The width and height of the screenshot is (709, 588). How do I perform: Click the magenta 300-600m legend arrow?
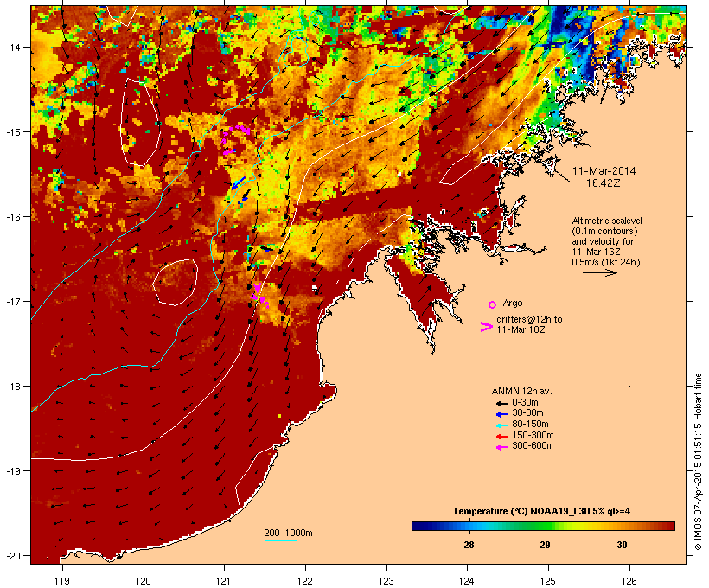pyautogui.click(x=501, y=447)
